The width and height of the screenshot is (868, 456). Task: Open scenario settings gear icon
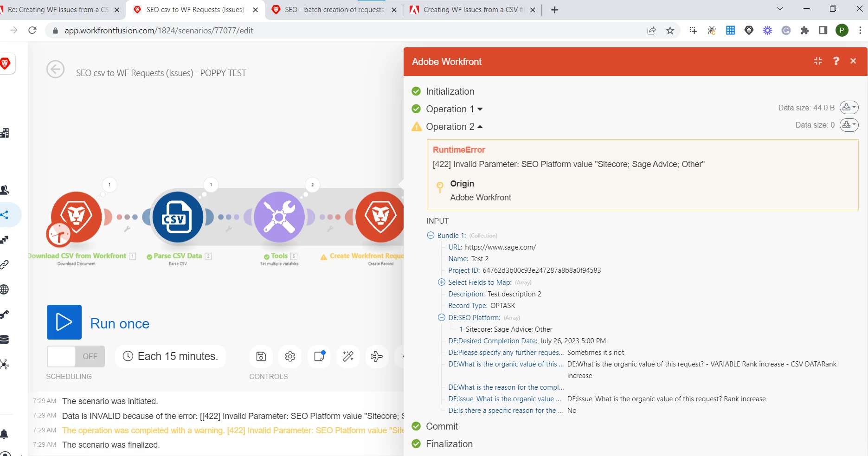[x=290, y=356]
